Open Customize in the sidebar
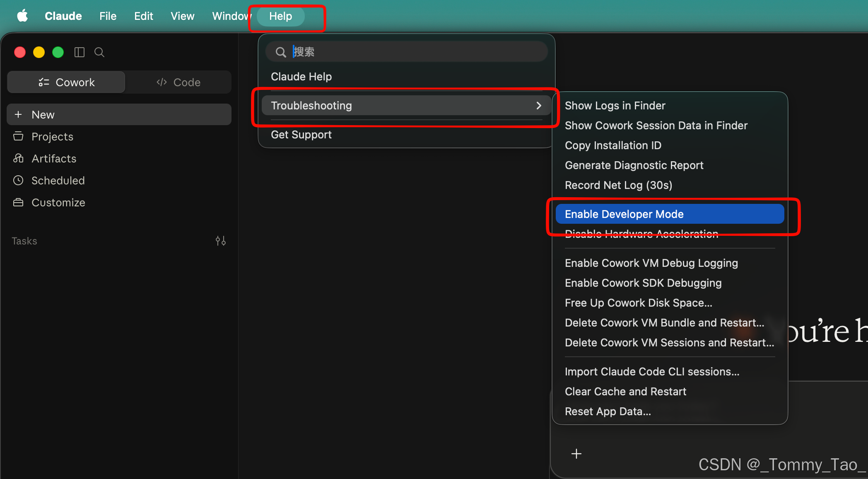 click(x=119, y=202)
